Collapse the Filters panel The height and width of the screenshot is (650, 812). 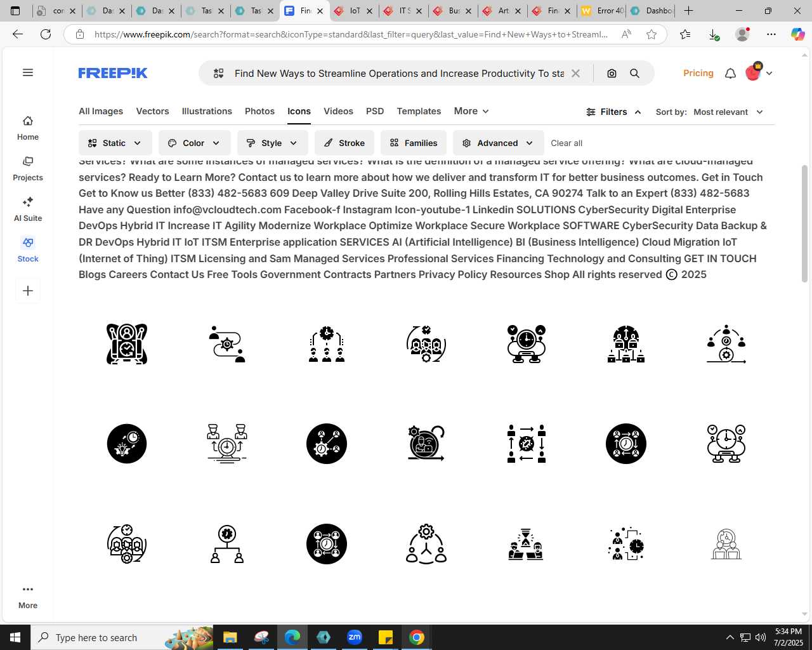click(x=613, y=112)
